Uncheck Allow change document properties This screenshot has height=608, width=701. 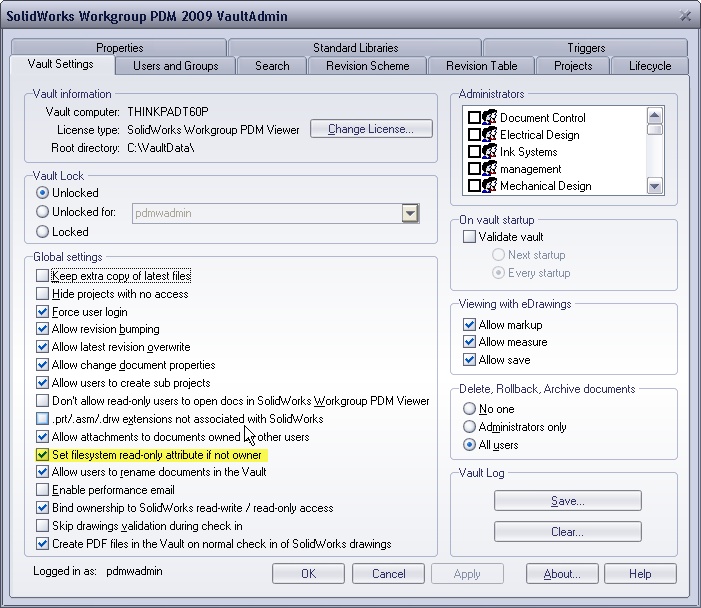[x=42, y=365]
